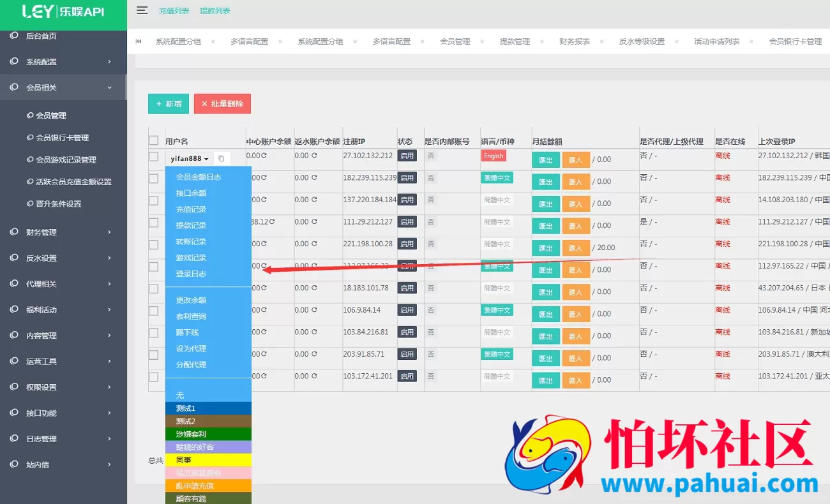Refresh rebate balance for row 103.84.216.81
The height and width of the screenshot is (504, 830).
click(x=314, y=332)
